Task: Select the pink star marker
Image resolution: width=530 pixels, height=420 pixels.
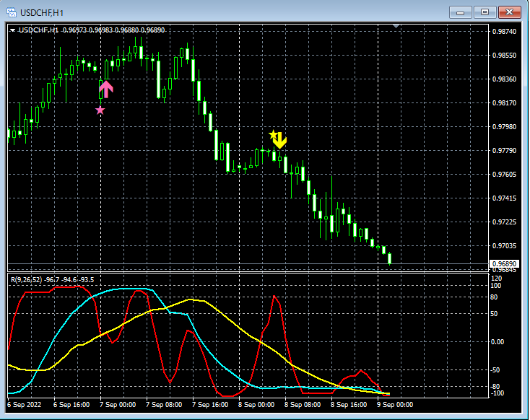Action: tap(100, 110)
